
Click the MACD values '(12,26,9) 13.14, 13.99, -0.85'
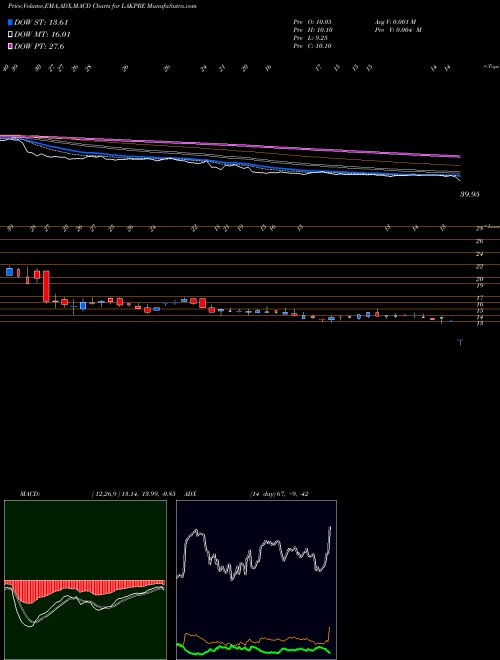133,494
